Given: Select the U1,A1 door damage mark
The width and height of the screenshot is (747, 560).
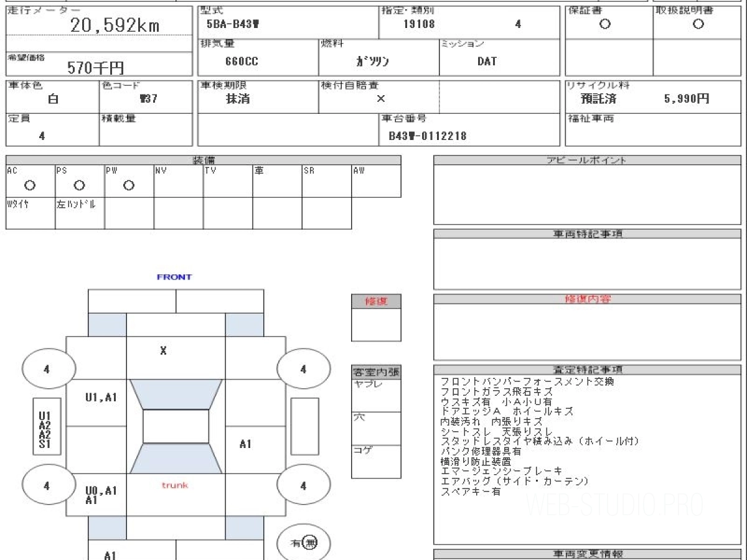Looking at the screenshot, I should click(x=100, y=398).
